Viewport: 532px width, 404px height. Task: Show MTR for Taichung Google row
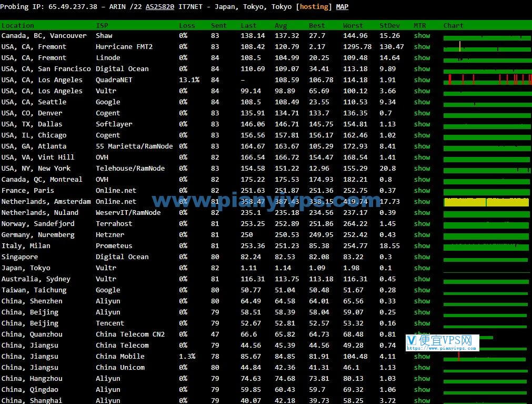[x=421, y=290]
